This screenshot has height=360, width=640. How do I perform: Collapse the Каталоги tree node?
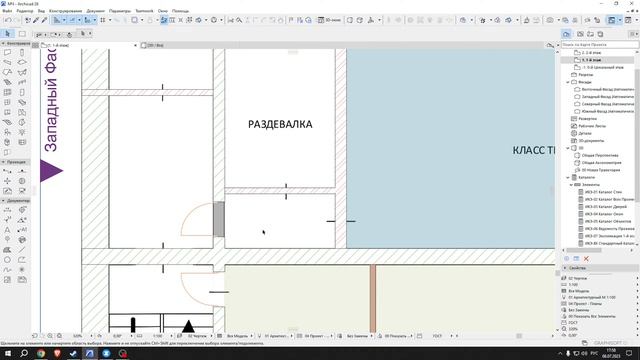click(x=568, y=178)
